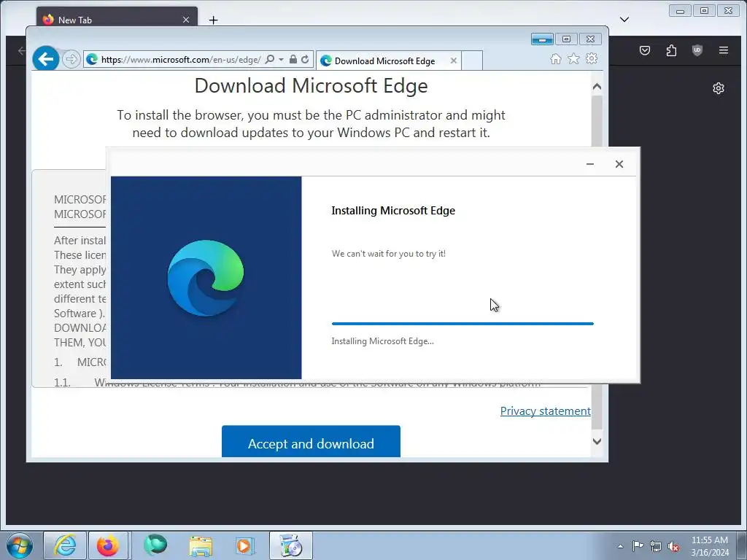Go to Internet Explorer home page icon
This screenshot has width=747, height=560.
(555, 58)
